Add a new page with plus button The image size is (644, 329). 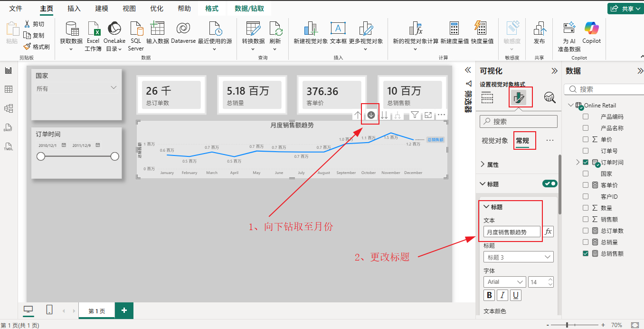point(124,310)
